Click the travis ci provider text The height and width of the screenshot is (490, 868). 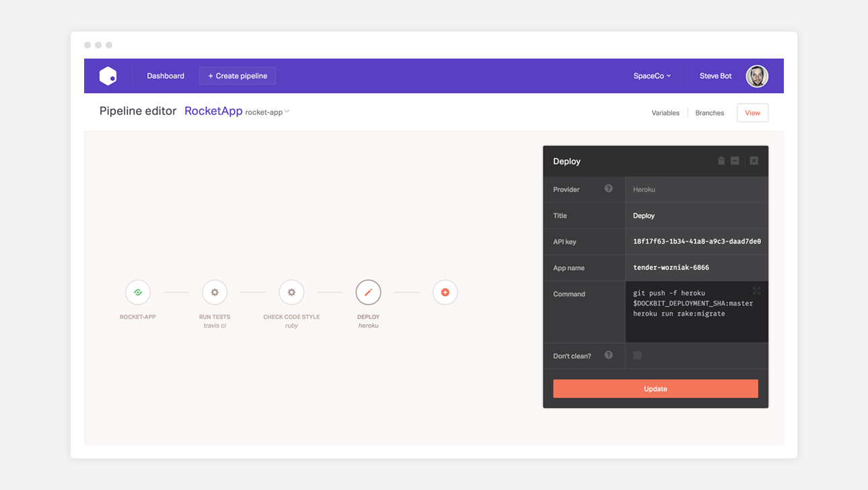[215, 326]
